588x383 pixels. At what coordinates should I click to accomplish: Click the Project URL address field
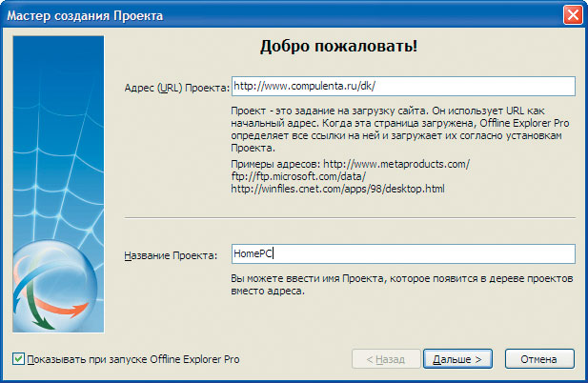(x=403, y=86)
